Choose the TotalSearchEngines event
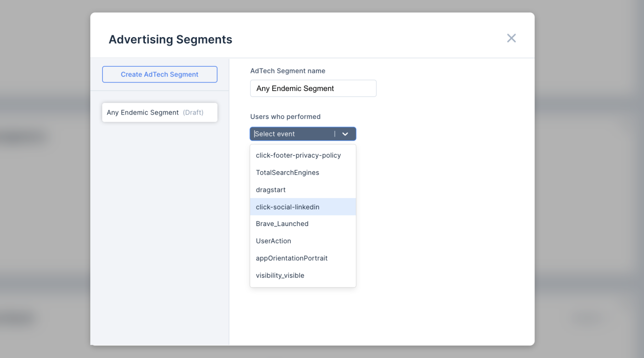This screenshot has height=358, width=644. coord(303,173)
